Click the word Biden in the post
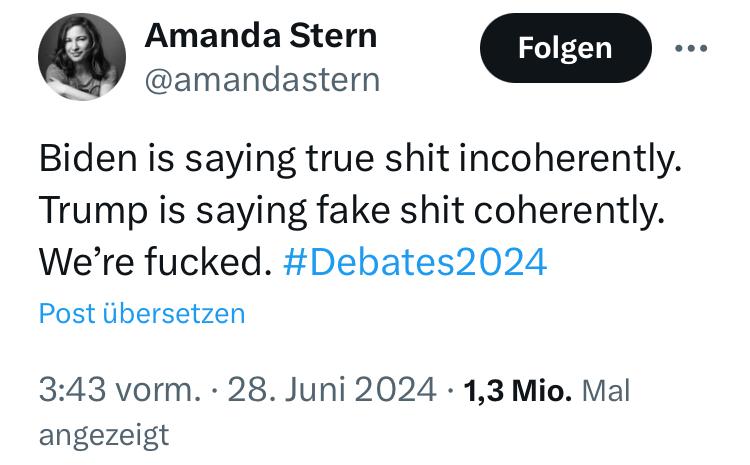The width and height of the screenshot is (750, 465). 88,158
